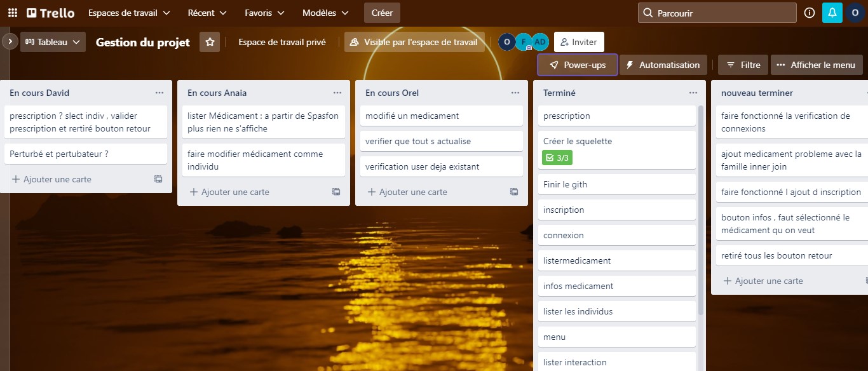Click board member avatar 'O'
This screenshot has width=868, height=371.
click(x=506, y=42)
